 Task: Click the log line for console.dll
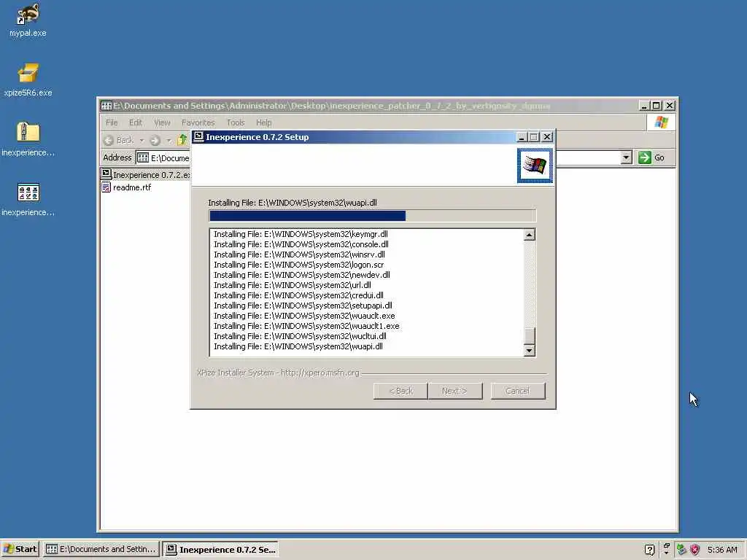[x=301, y=244]
